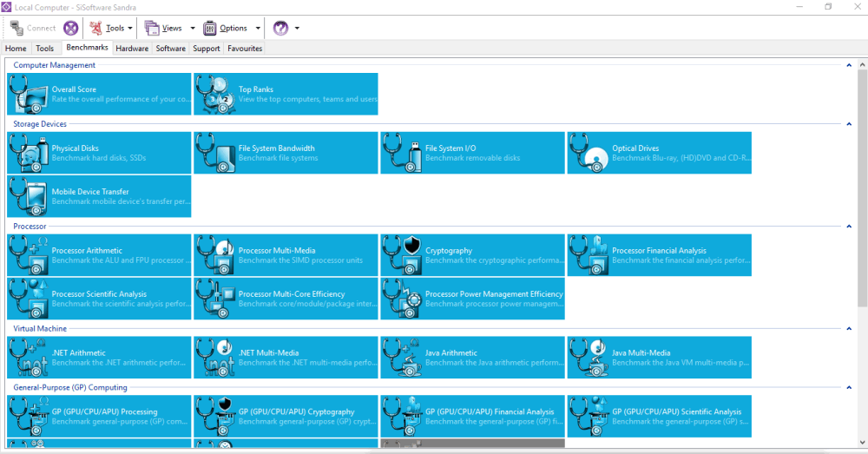Click the scrollbar up arrow
Viewport: 868px width, 454px height.
[863, 65]
